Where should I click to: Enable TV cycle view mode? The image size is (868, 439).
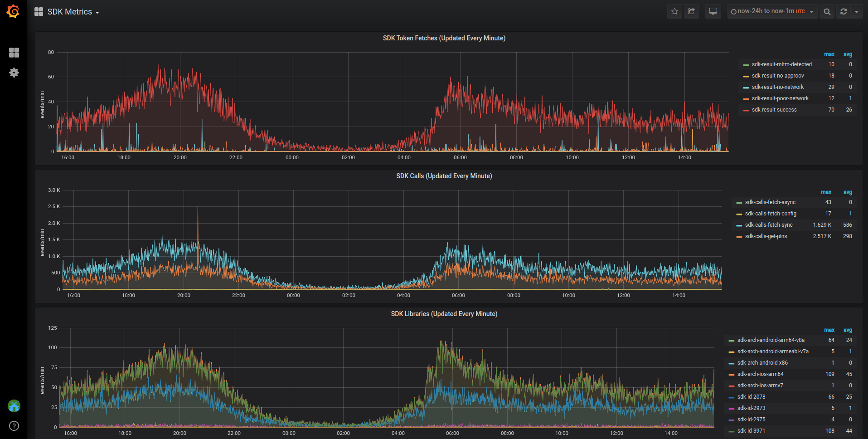point(713,11)
